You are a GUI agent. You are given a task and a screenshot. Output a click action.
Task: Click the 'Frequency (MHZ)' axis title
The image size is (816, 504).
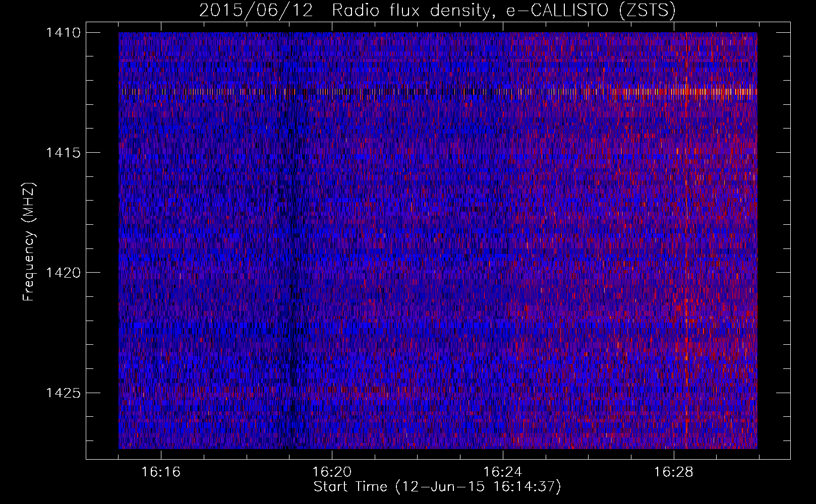tap(29, 242)
